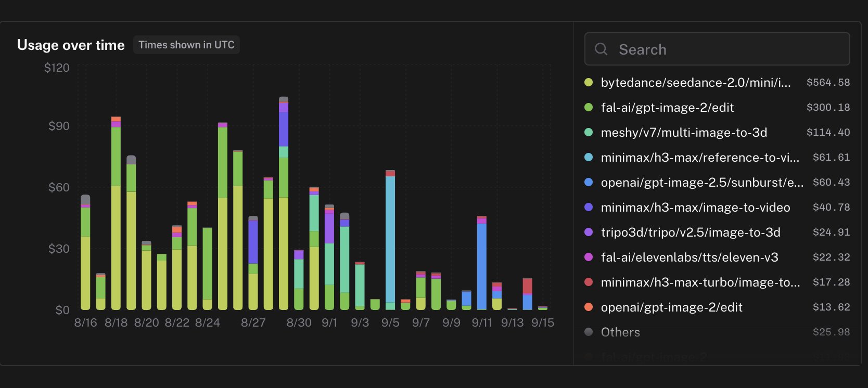This screenshot has width=868, height=388.
Task: Click the $564.58 amount
Action: tap(828, 82)
